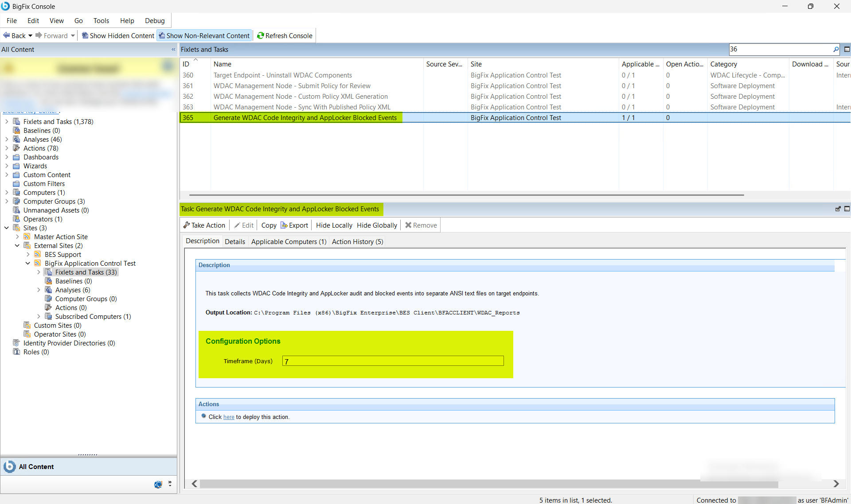Click Take Action button
This screenshot has height=504, width=851.
point(204,225)
